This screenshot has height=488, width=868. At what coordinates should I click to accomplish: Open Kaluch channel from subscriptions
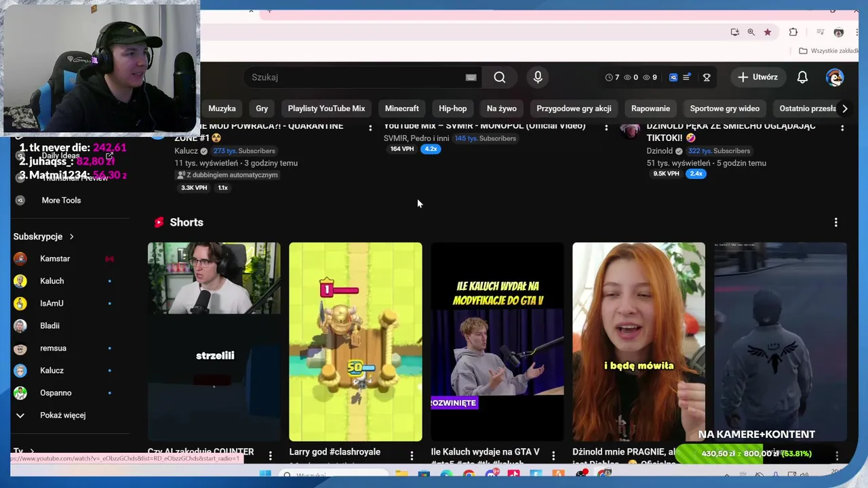coord(52,281)
